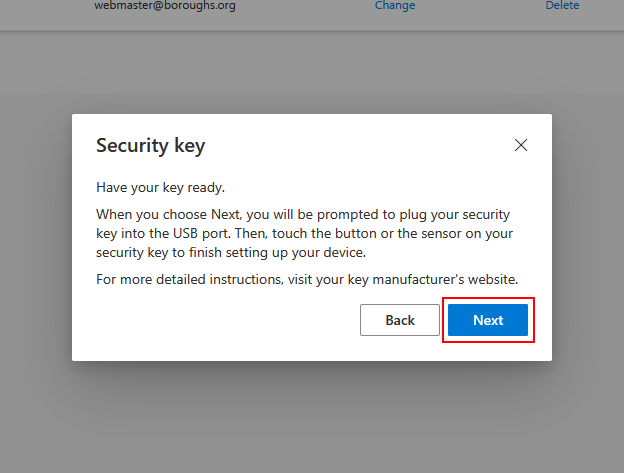Click the word "website" in the last sentence
The height and width of the screenshot is (473, 624).
(490, 279)
